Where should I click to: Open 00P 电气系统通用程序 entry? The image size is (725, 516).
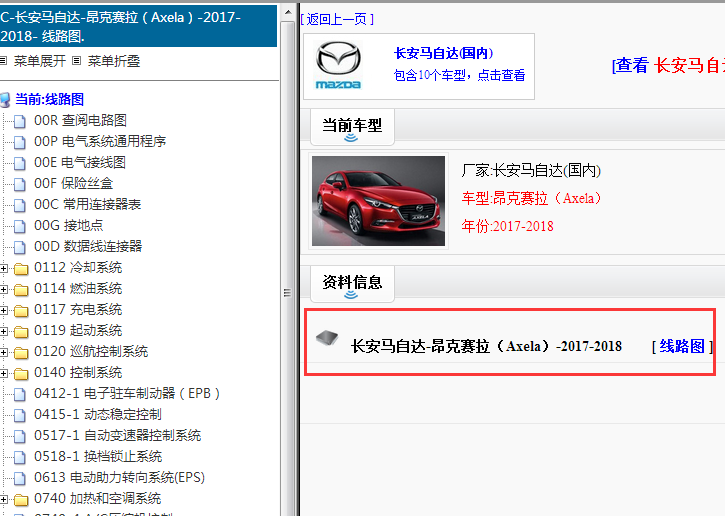(100, 141)
